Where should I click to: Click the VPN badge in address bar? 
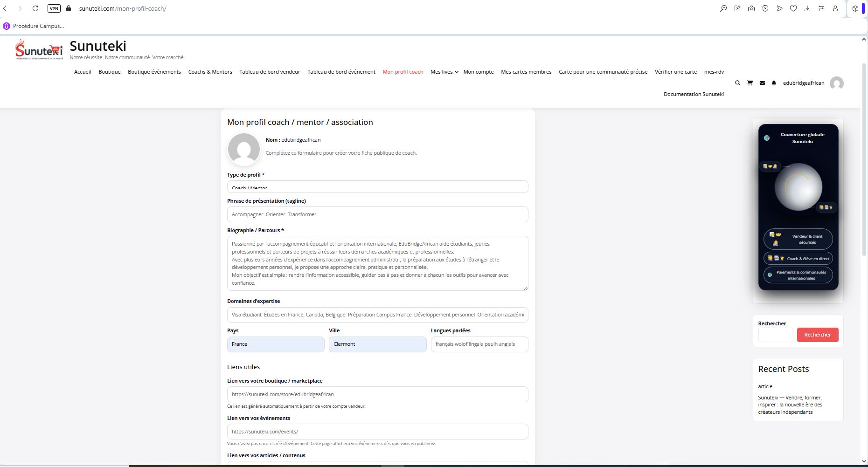[54, 8]
